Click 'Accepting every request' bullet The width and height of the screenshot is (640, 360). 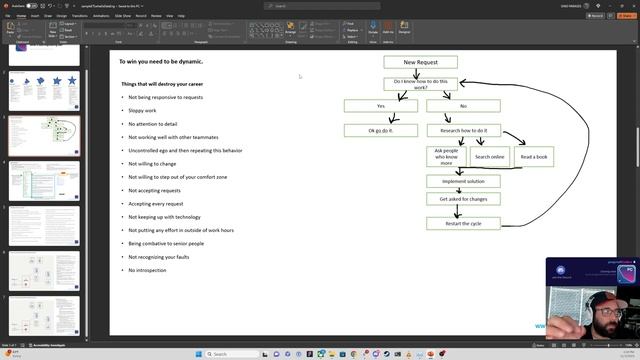tap(156, 204)
